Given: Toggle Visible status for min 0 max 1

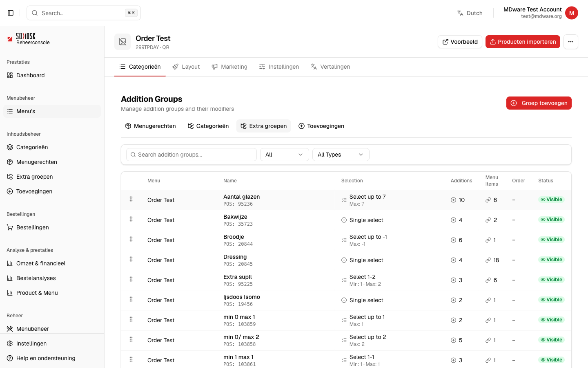Looking at the screenshot, I should pyautogui.click(x=551, y=320).
